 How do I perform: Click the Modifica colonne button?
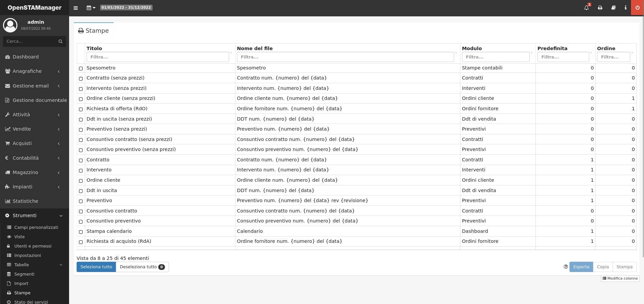point(620,278)
